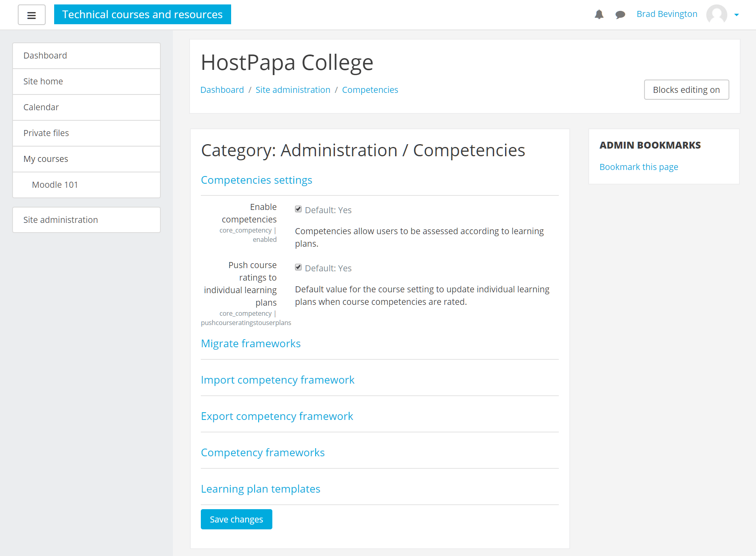756x556 pixels.
Task: Open Competency frameworks link
Action: pyautogui.click(x=263, y=453)
